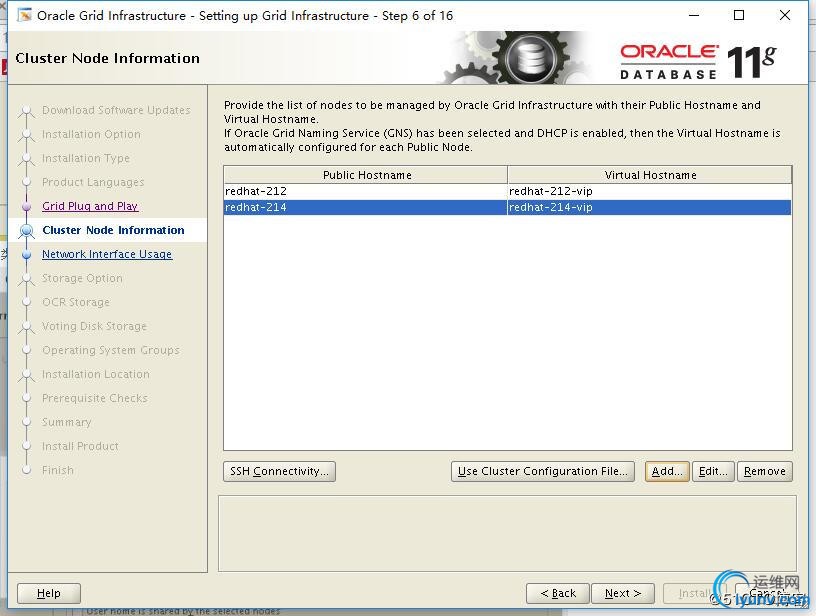This screenshot has height=616, width=816.
Task: Click the Installation Option step
Action: [x=91, y=134]
